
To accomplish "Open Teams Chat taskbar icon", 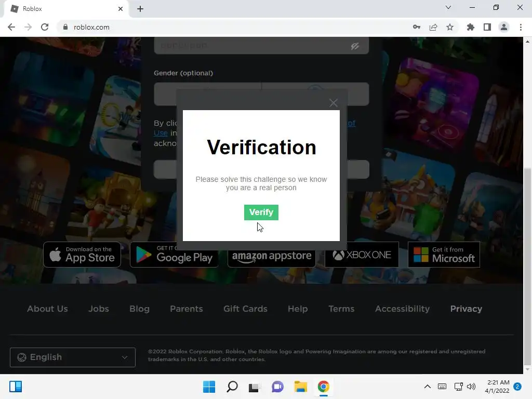I will tap(277, 387).
